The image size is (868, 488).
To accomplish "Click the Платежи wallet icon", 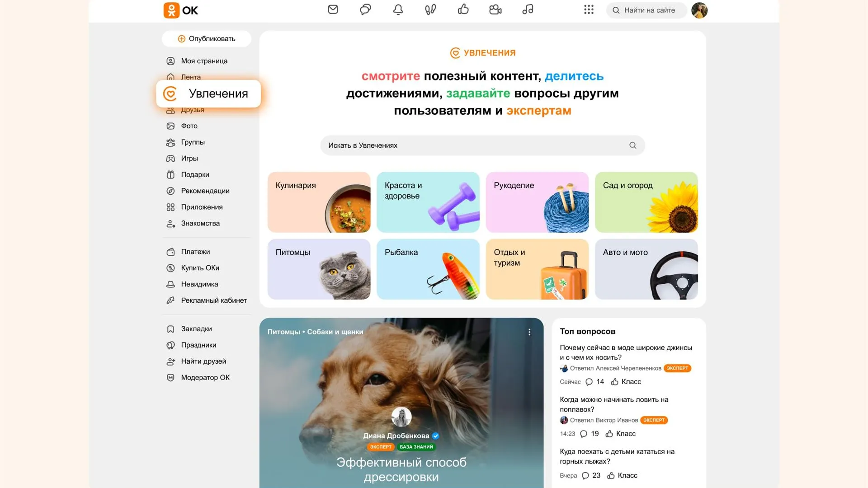I will tap(170, 252).
